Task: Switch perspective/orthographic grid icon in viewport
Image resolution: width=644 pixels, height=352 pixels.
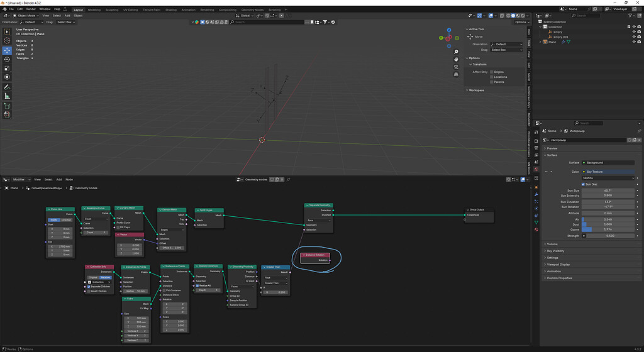Action: click(x=456, y=74)
